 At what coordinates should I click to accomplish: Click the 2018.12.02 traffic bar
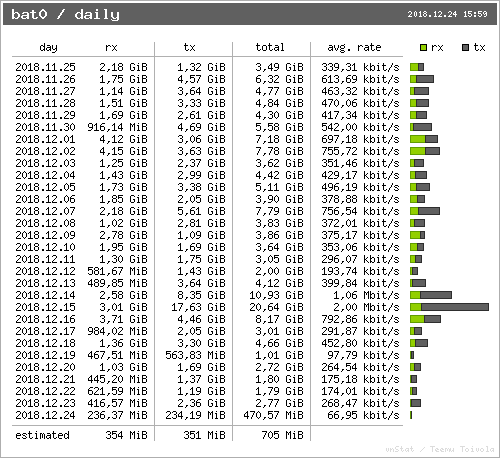point(425,151)
